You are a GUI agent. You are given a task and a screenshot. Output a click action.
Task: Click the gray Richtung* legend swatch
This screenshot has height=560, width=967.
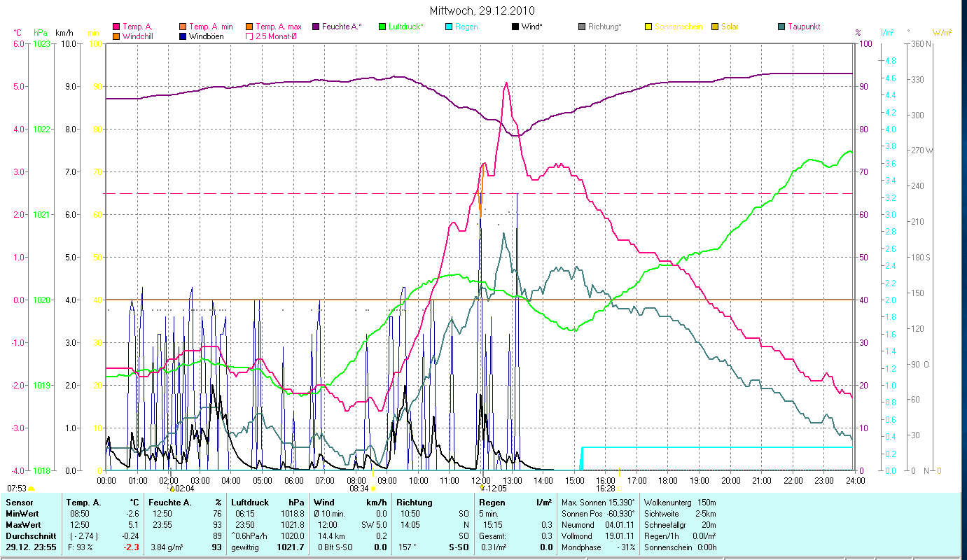tap(582, 27)
